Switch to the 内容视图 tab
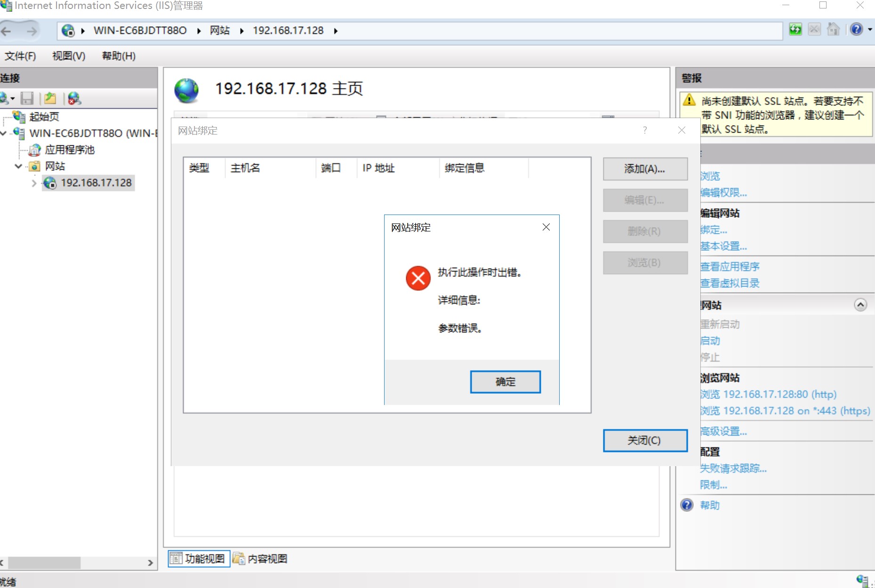Viewport: 875px width, 588px height. pos(260,558)
